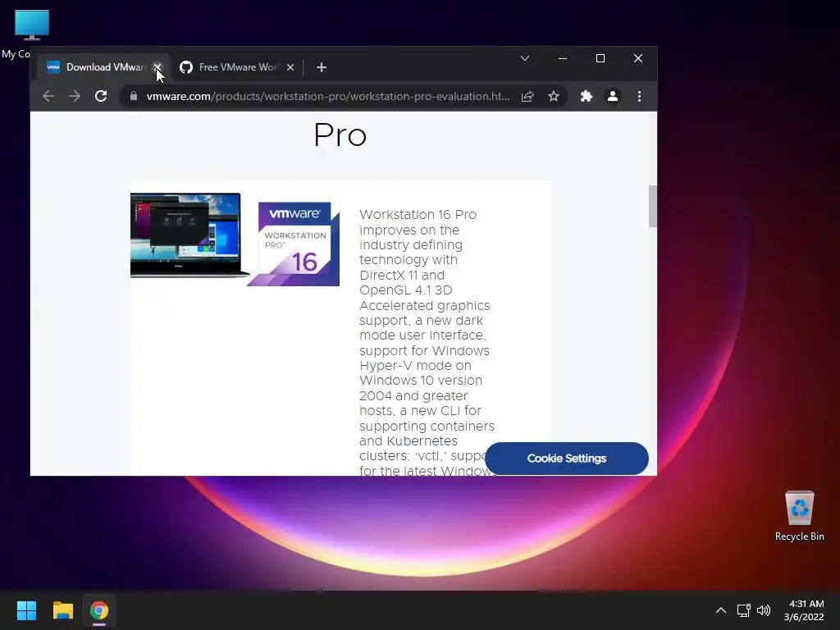The image size is (840, 630).
Task: Open File Explorer from the taskbar
Action: [x=62, y=610]
